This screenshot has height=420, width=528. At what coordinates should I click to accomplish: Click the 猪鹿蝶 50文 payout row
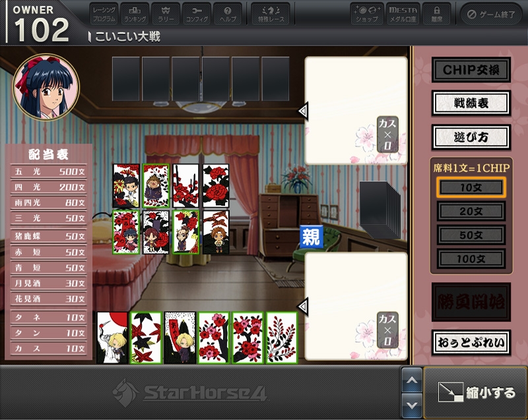(x=49, y=236)
